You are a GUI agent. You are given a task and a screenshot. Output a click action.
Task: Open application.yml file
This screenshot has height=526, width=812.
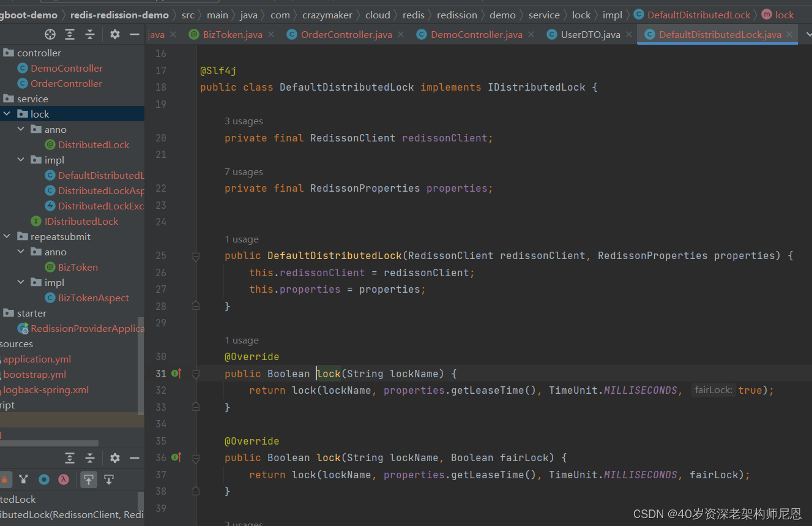(x=37, y=359)
